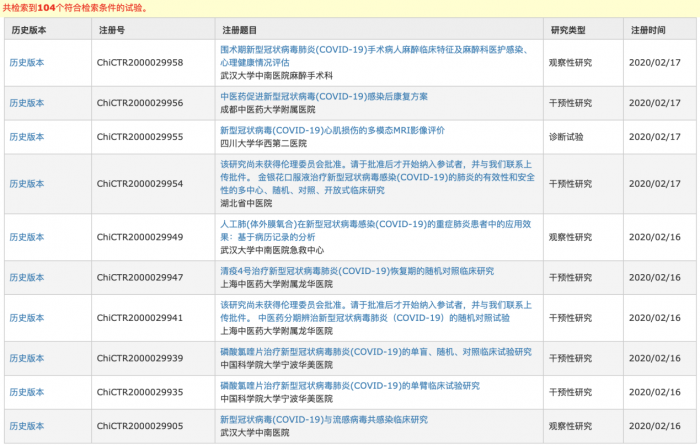Open the 清疫4号 randomized trial title
Screen dimensions: 700x445
click(356, 270)
